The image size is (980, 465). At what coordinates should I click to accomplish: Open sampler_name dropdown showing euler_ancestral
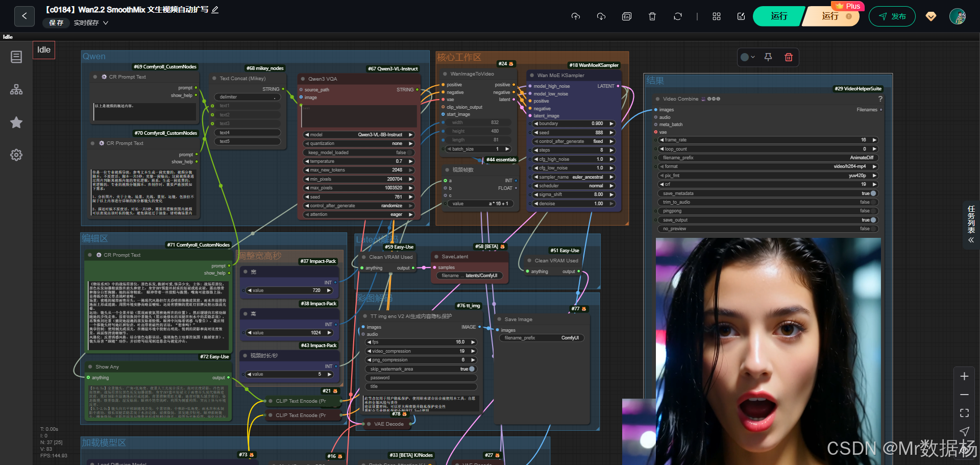[574, 177]
